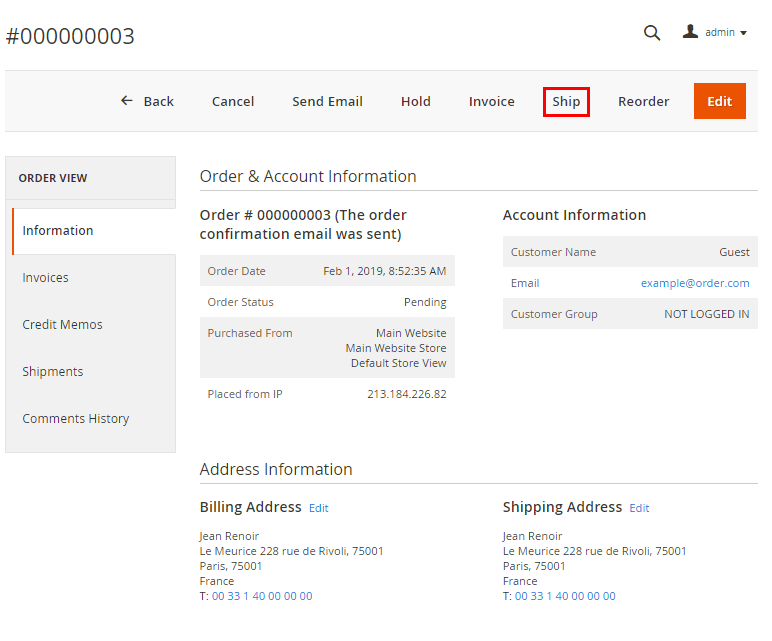Open Comments History tab

pyautogui.click(x=76, y=419)
